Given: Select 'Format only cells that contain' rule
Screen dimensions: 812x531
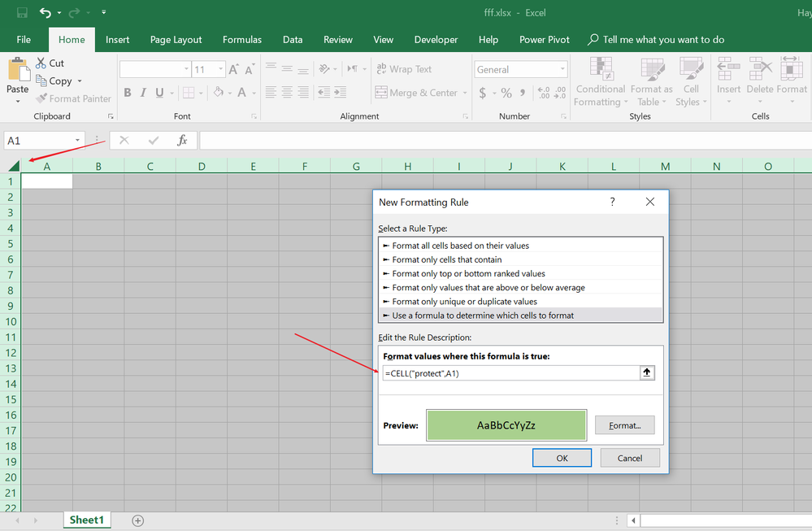Looking at the screenshot, I should (x=521, y=259).
